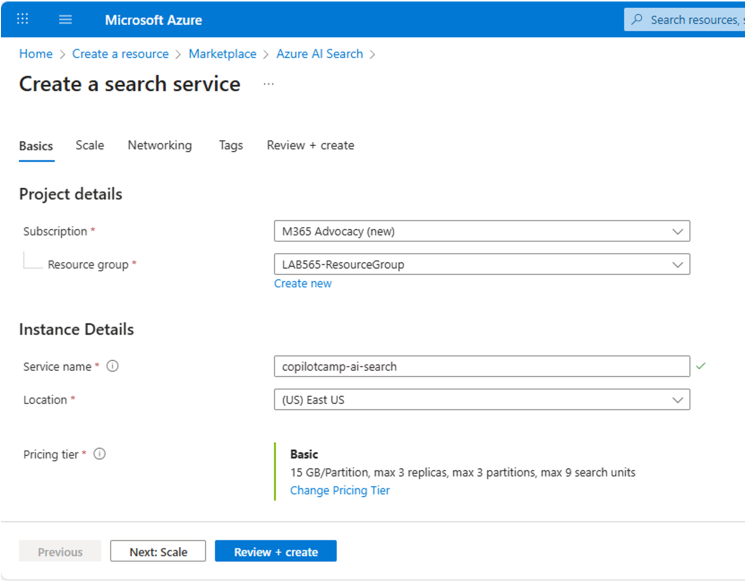Image resolution: width=745 pixels, height=587 pixels.
Task: Show info tooltip for Pricing tier
Action: coord(100,454)
